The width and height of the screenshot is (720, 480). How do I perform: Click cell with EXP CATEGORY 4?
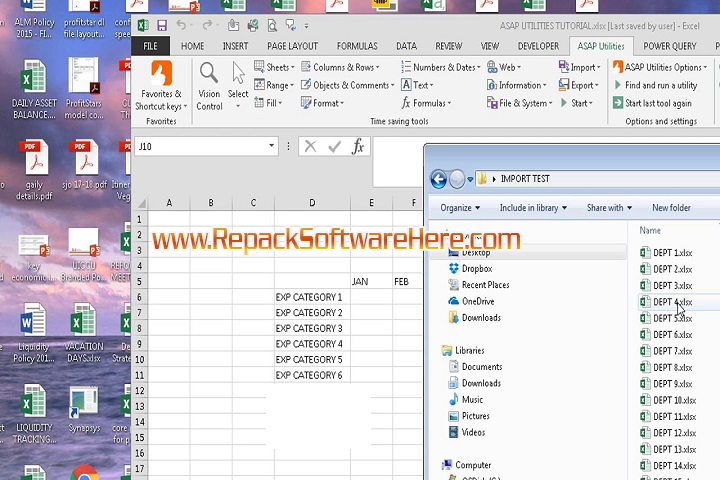[x=312, y=344]
